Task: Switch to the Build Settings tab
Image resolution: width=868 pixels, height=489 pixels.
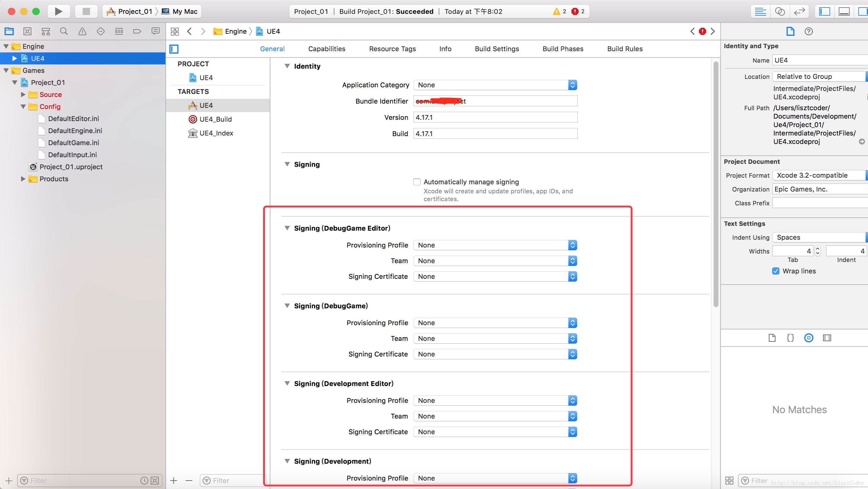Action: tap(497, 49)
